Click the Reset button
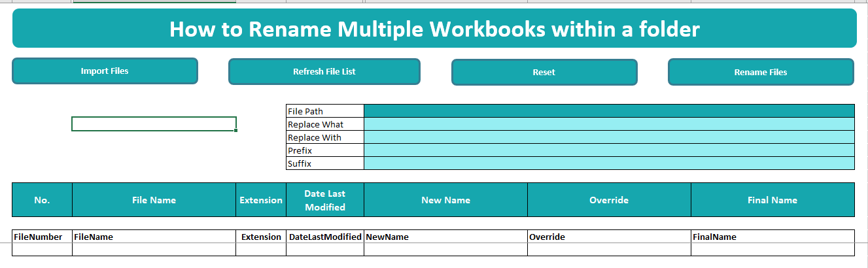868x268 pixels. tap(544, 72)
